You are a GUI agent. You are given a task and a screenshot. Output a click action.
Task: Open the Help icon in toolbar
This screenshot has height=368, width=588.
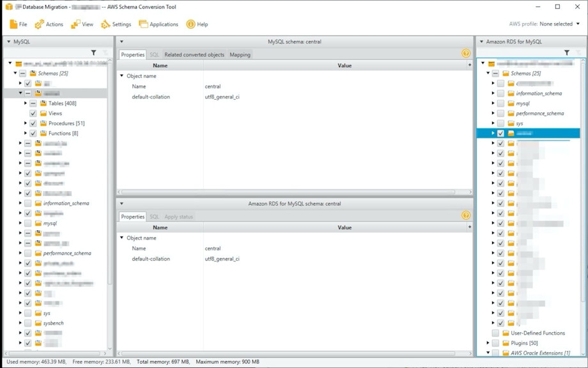(x=191, y=24)
